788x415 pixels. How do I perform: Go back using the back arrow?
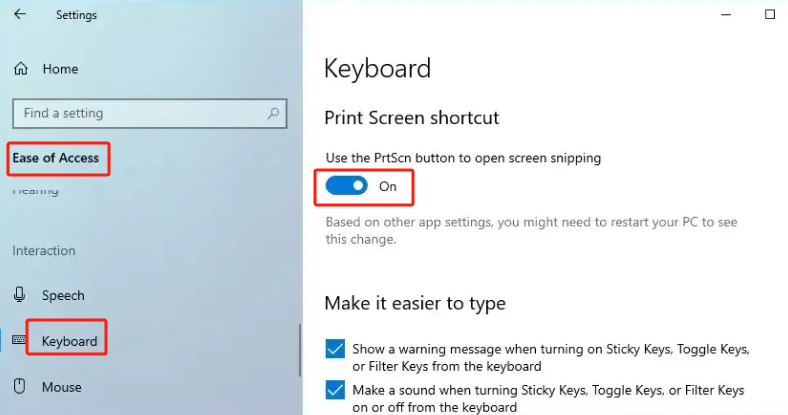pos(20,14)
